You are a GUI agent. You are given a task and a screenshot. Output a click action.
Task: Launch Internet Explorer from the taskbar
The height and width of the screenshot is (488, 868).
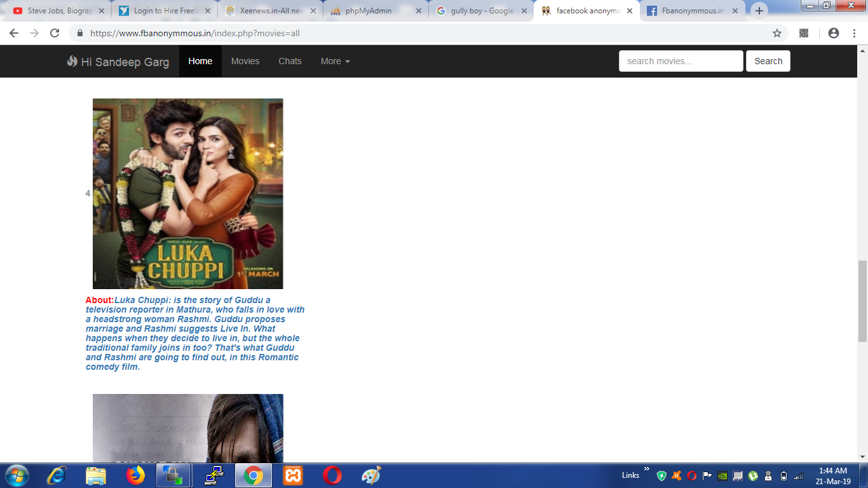tap(57, 475)
